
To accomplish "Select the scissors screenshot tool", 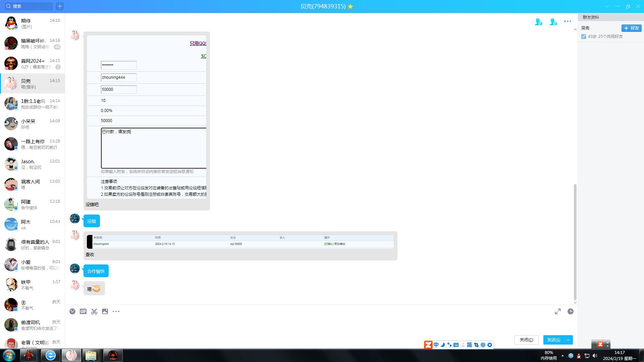I will click(94, 311).
